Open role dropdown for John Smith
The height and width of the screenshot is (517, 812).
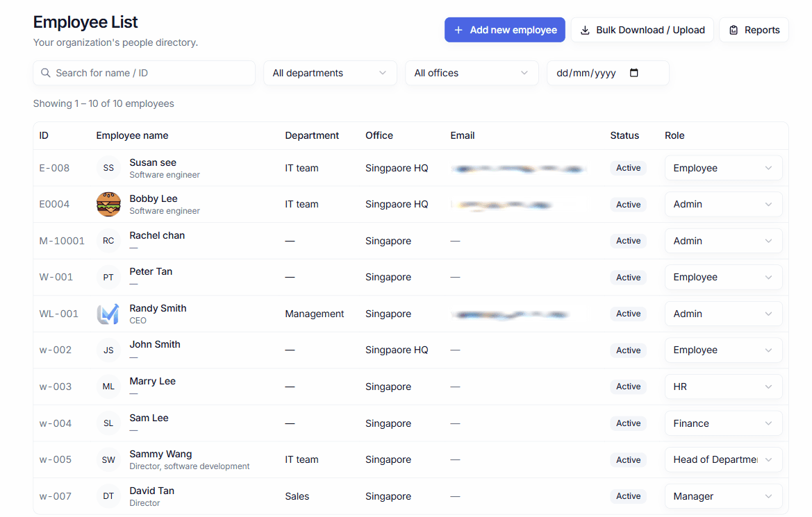[x=723, y=350]
